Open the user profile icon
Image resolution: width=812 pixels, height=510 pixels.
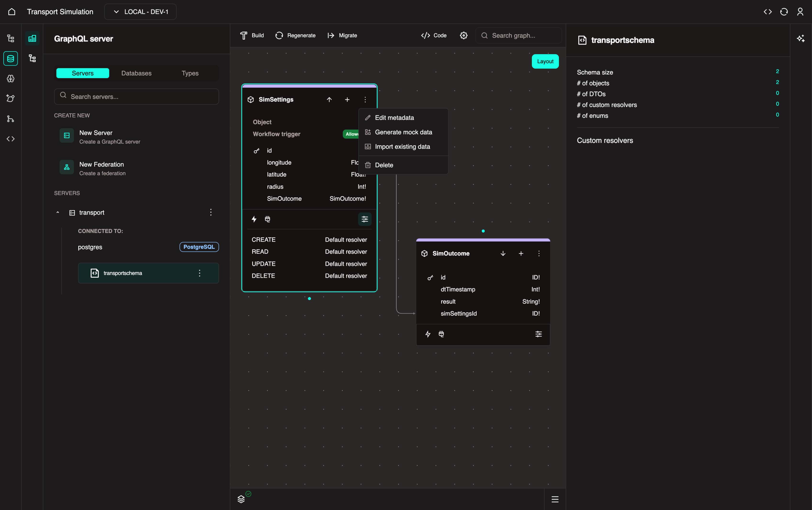click(x=800, y=12)
